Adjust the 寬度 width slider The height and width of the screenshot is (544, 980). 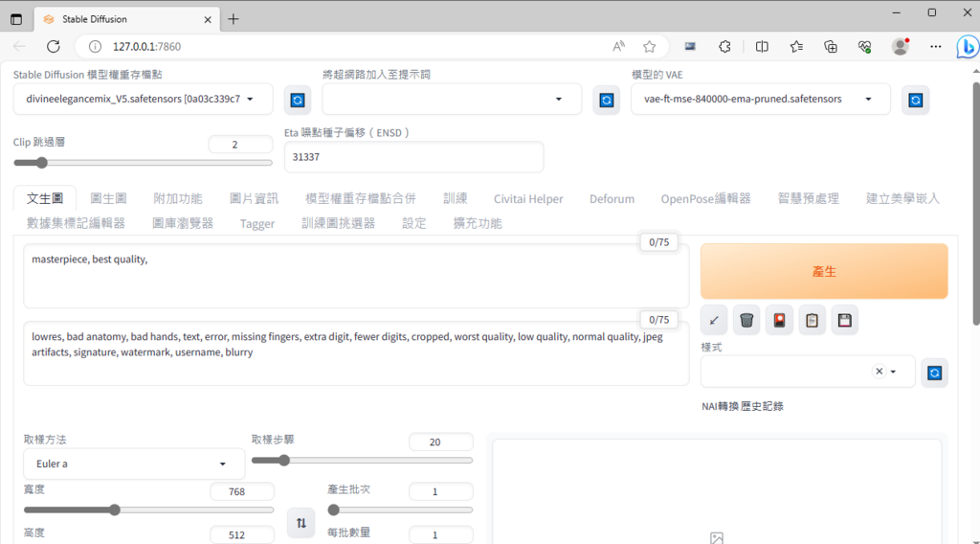pos(148,510)
